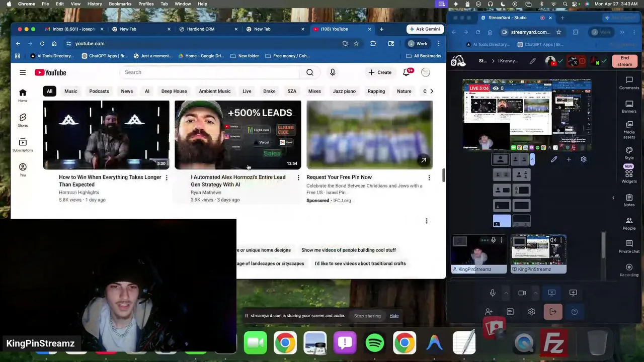Select the Deep House category chip

point(174,92)
